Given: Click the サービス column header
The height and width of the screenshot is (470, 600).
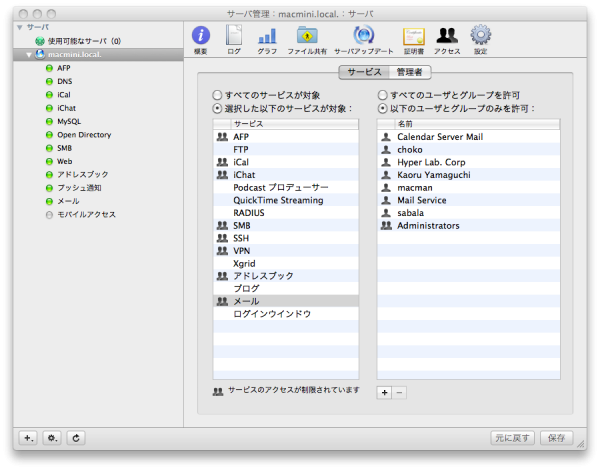Looking at the screenshot, I should (x=295, y=124).
